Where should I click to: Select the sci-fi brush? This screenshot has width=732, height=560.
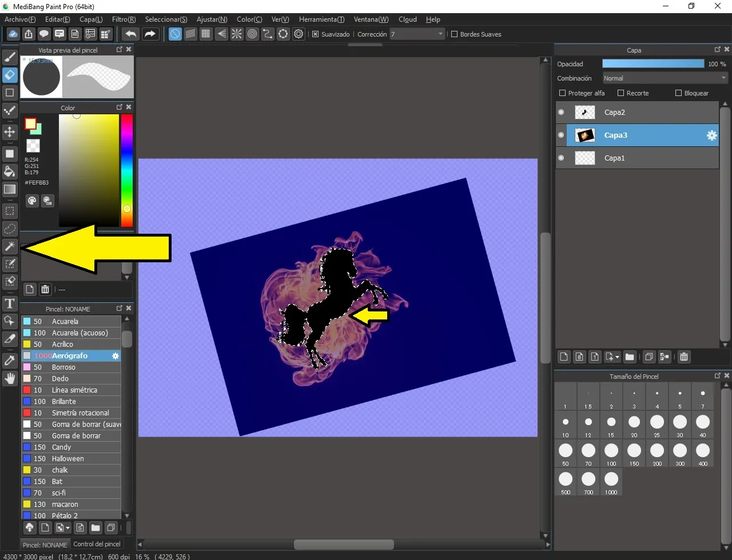coord(71,493)
